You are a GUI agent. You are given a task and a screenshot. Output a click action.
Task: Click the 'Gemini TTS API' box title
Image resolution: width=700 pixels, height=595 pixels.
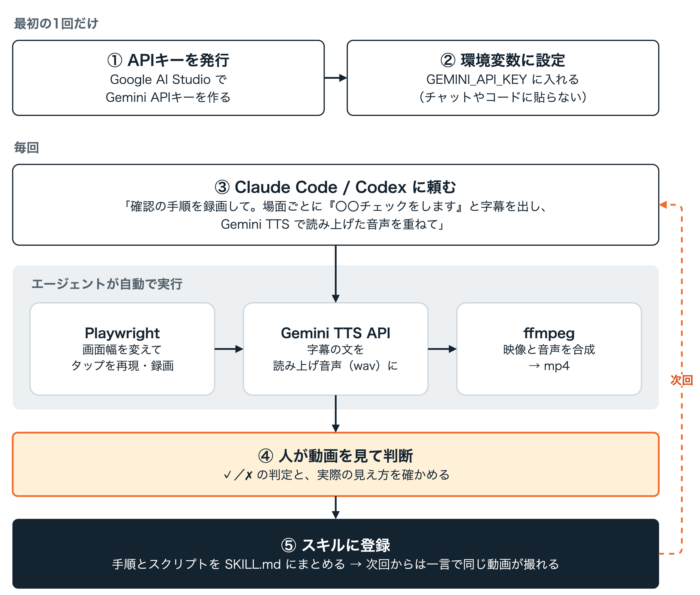[x=335, y=333]
